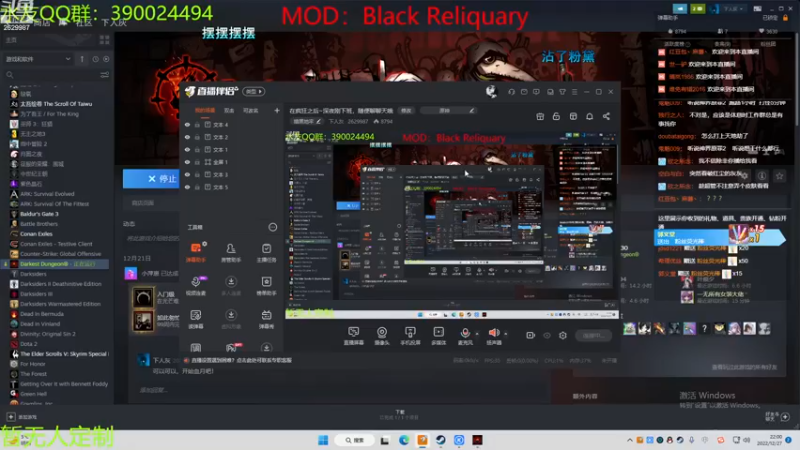Switch Steam library to grid view icon
800x450 pixels.
(x=105, y=40)
